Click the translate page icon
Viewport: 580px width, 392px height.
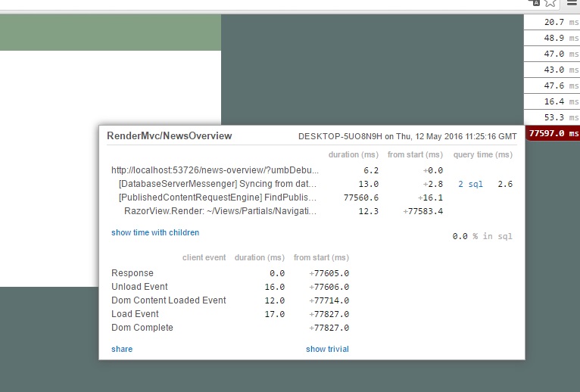pyautogui.click(x=535, y=3)
